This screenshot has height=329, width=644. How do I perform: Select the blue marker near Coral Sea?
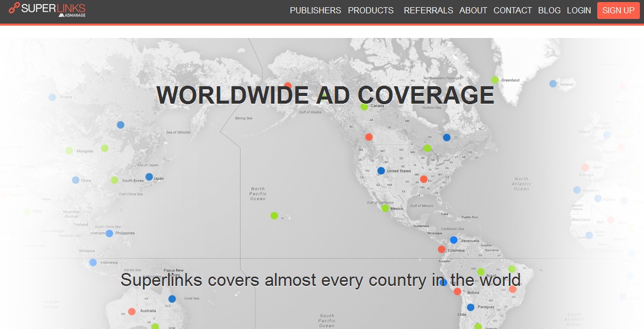(x=172, y=299)
